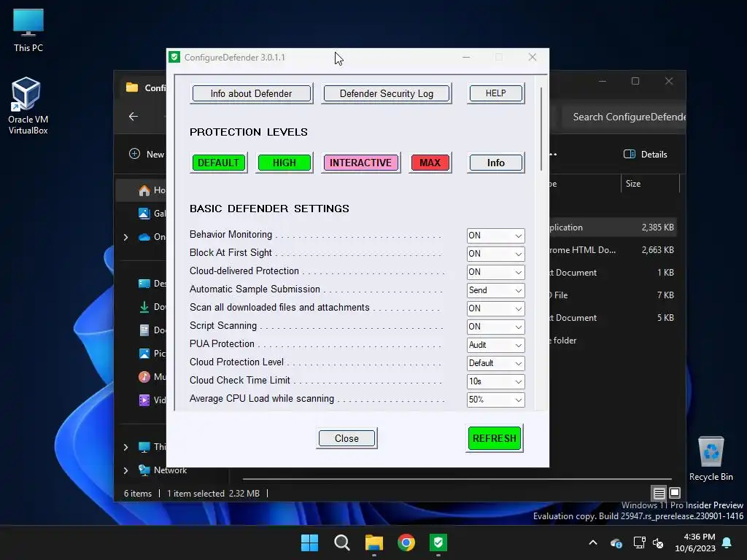The image size is (747, 560).
Task: Open Music in File Explorer sidebar
Action: [x=152, y=377]
